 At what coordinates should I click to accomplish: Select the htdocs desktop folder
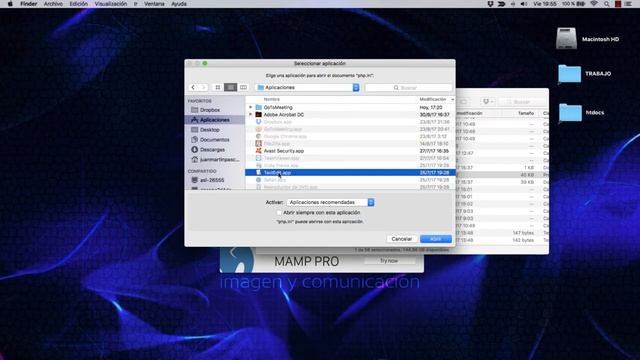click(x=570, y=112)
